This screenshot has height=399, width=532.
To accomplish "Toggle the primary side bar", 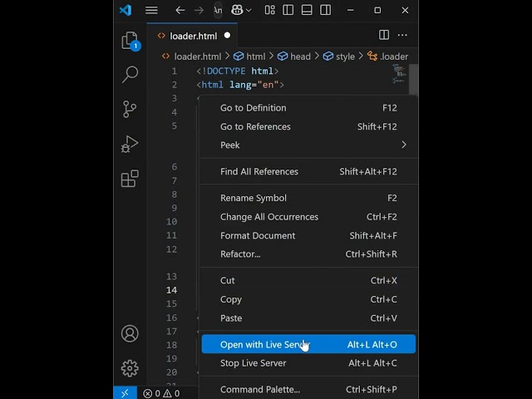I will click(x=288, y=10).
